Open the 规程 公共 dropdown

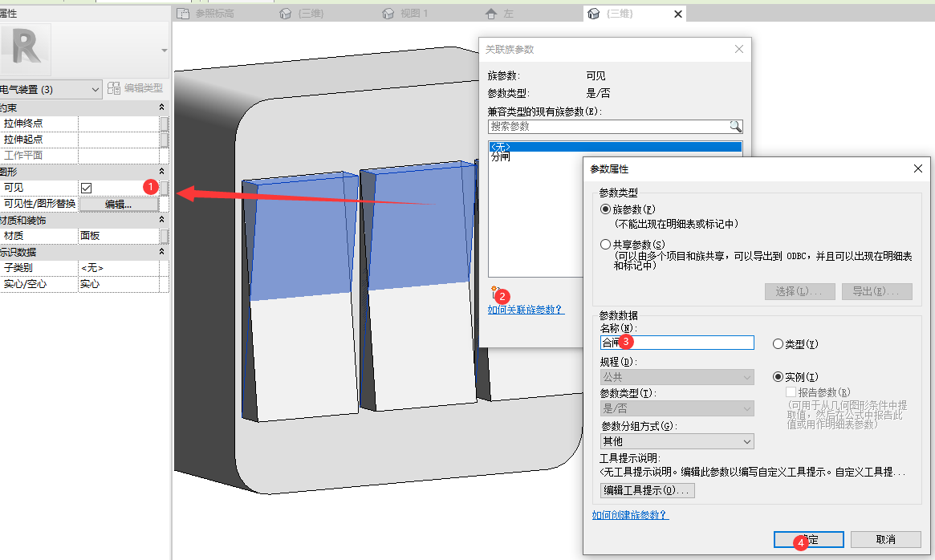(x=677, y=377)
